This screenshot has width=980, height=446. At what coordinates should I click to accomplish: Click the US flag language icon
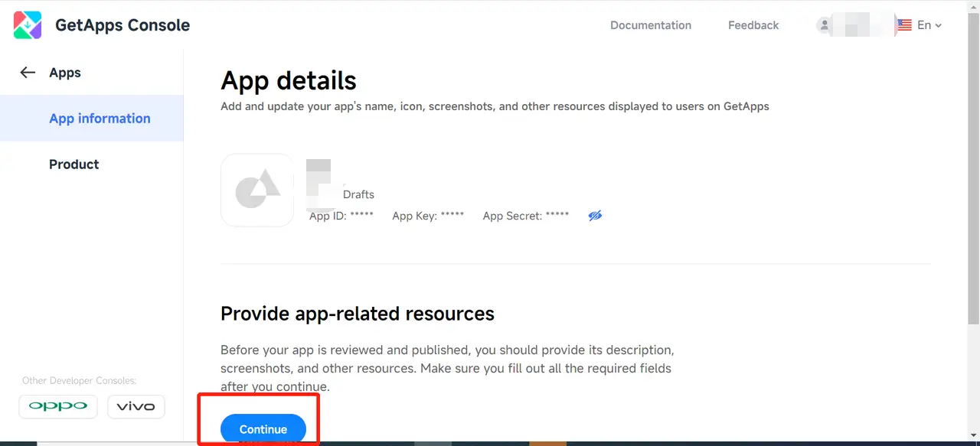904,25
